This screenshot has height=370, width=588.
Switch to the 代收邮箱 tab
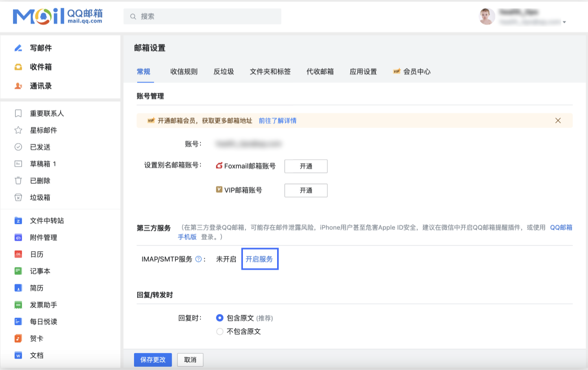[x=320, y=71]
